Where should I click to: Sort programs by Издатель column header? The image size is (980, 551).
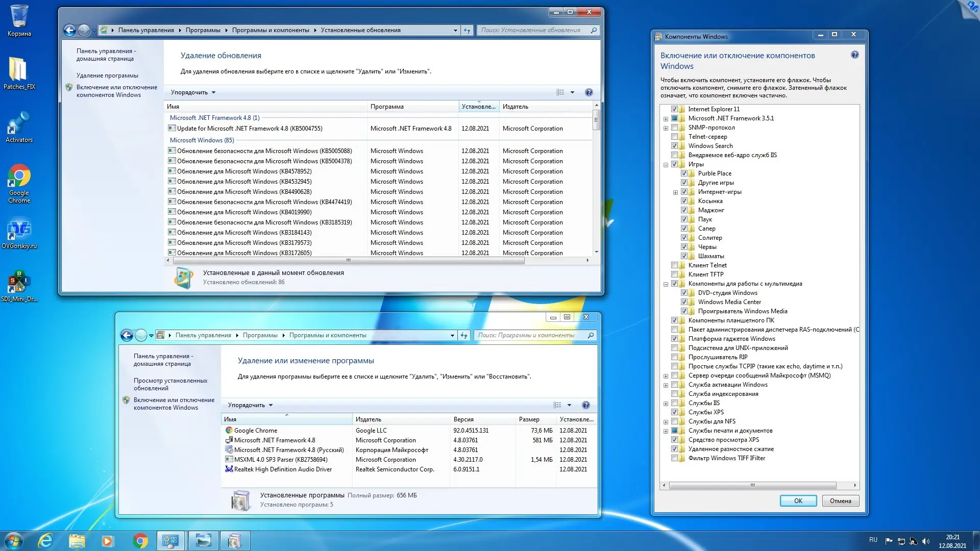pyautogui.click(x=369, y=419)
